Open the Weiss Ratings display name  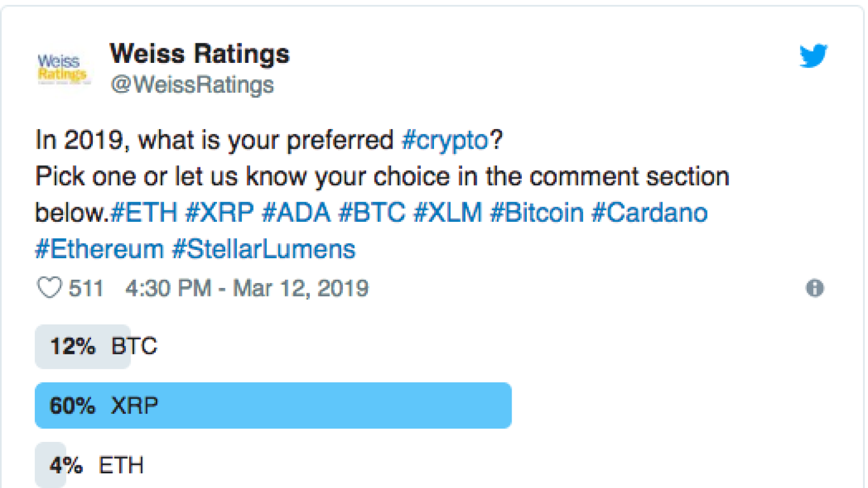[x=200, y=54]
